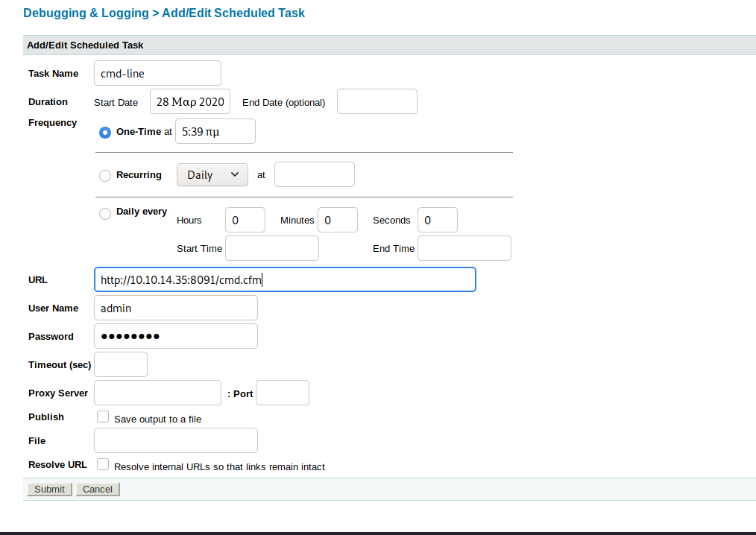Select the Recurring frequency radio button
The width and height of the screenshot is (756, 535).
105,176
